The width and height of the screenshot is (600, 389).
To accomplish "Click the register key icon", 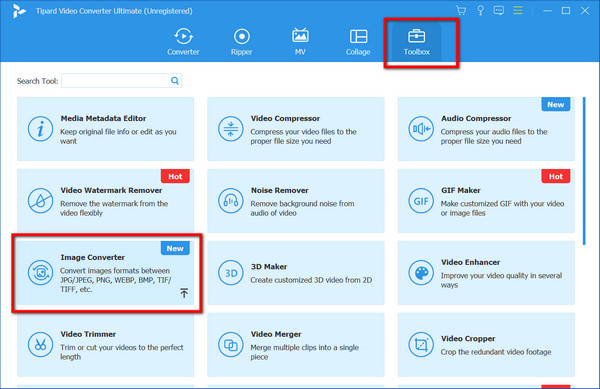I will click(x=480, y=11).
